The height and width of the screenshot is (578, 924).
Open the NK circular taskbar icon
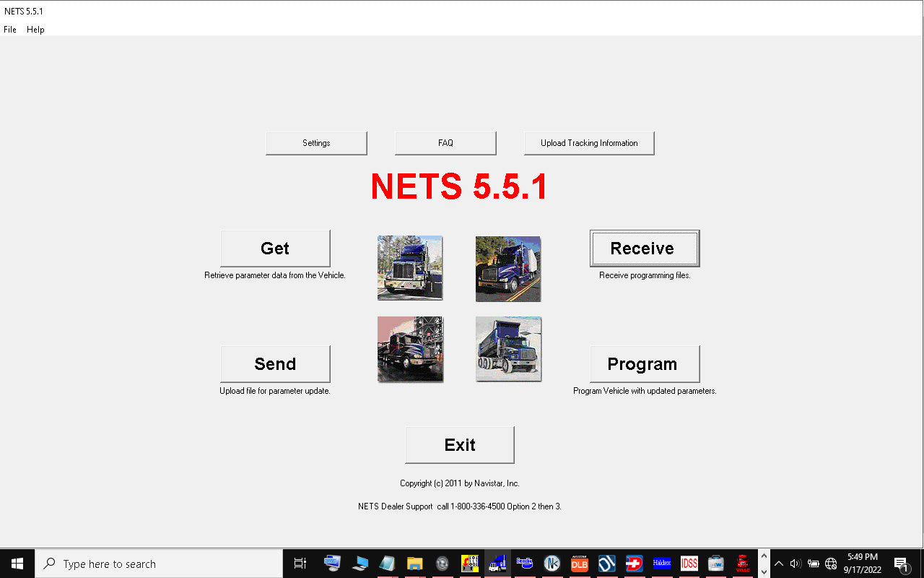coord(552,564)
